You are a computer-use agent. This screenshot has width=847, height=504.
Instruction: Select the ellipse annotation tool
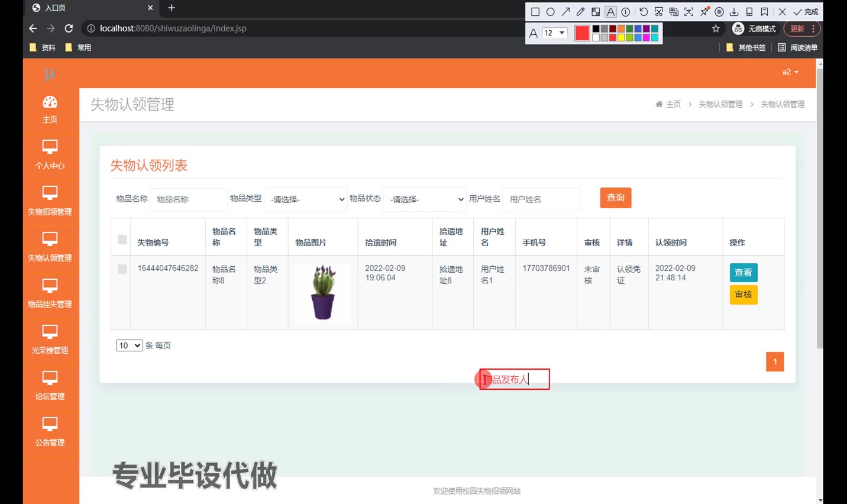pyautogui.click(x=550, y=12)
